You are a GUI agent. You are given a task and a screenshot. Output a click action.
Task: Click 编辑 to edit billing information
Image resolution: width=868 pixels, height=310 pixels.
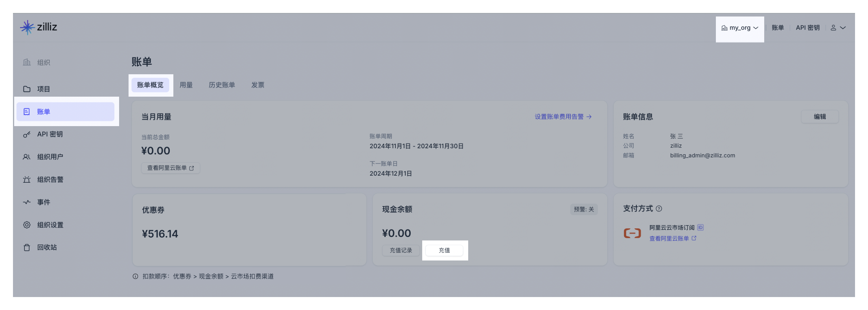[820, 117]
